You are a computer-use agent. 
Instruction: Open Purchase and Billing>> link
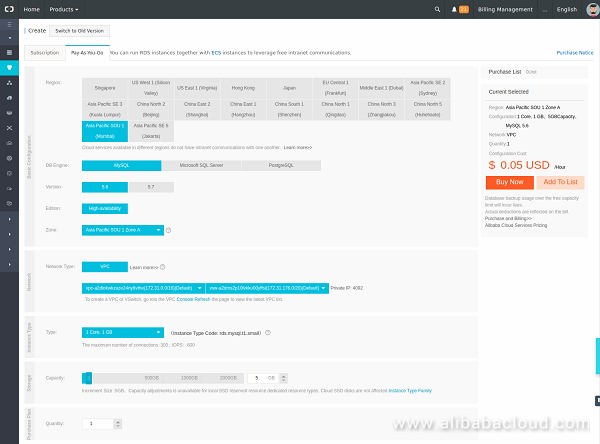(x=508, y=219)
